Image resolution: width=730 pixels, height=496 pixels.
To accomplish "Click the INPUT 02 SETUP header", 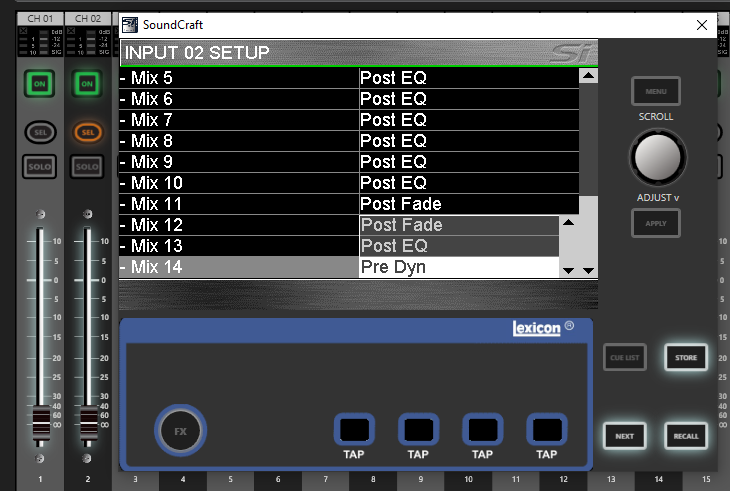I will (x=358, y=53).
